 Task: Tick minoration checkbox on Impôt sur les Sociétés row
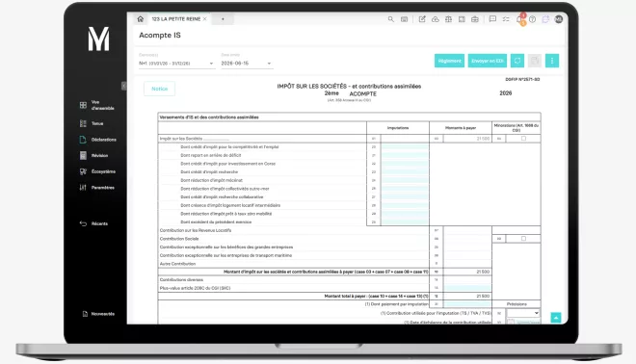(523, 139)
